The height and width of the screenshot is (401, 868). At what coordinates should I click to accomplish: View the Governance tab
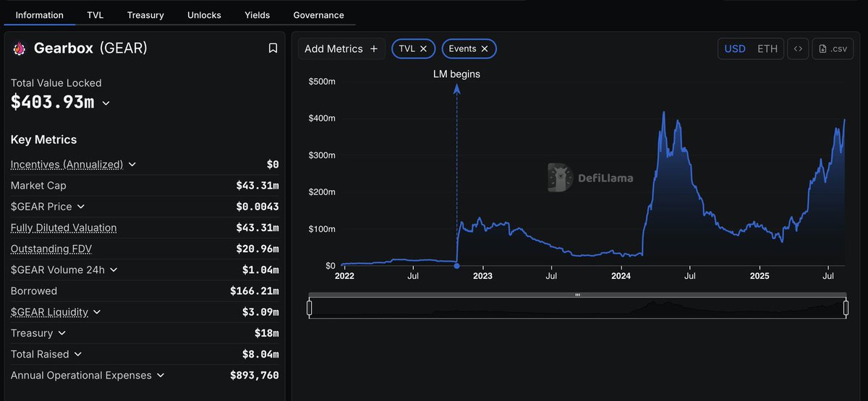tap(319, 14)
